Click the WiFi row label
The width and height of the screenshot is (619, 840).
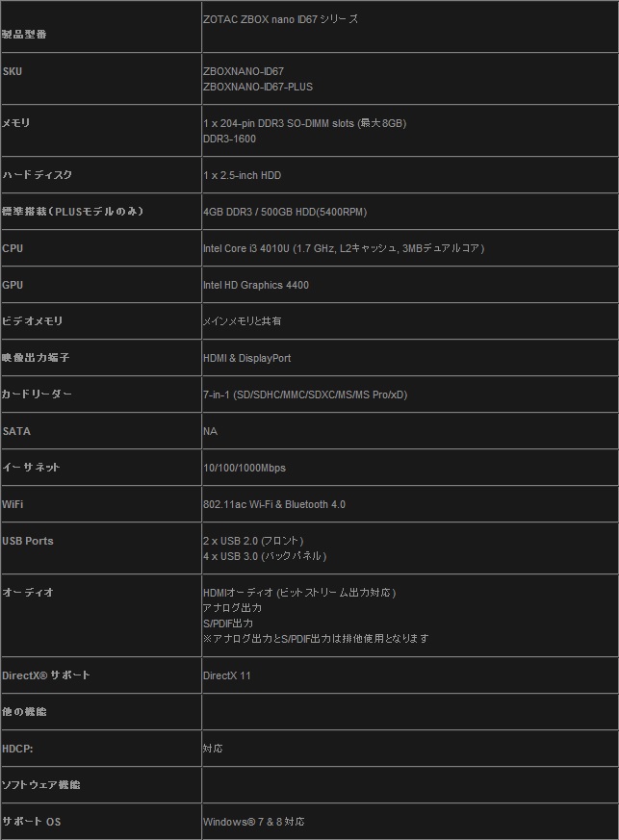point(13,504)
